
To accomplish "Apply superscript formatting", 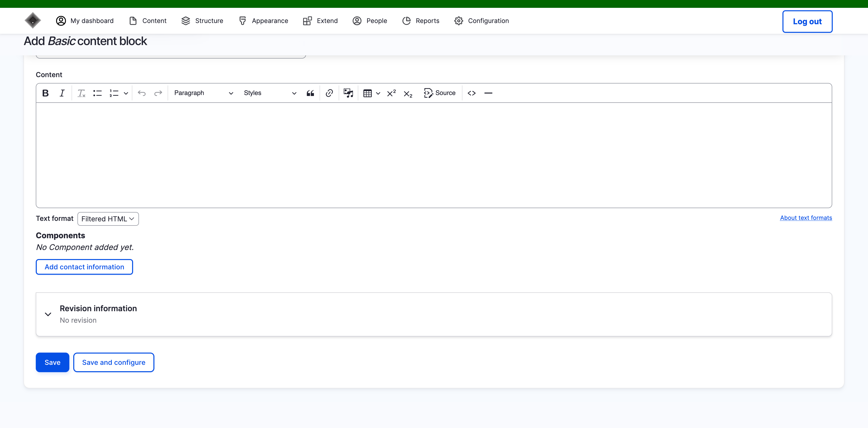I will [391, 93].
